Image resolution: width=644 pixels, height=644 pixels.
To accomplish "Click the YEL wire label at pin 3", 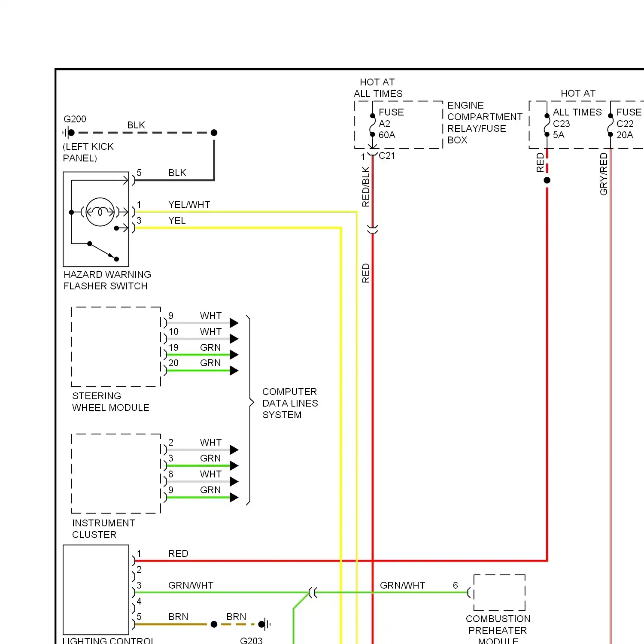I will pos(177,220).
